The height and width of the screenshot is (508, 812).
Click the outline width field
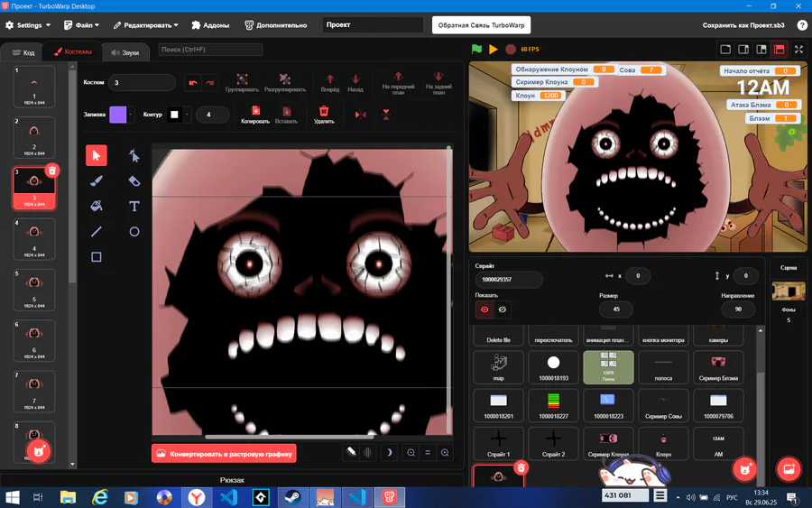(212, 115)
